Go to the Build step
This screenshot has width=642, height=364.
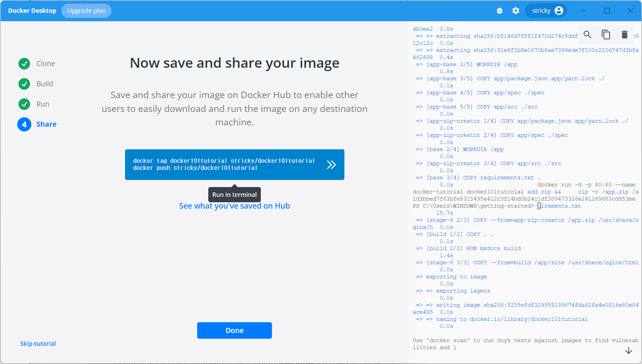(x=45, y=84)
